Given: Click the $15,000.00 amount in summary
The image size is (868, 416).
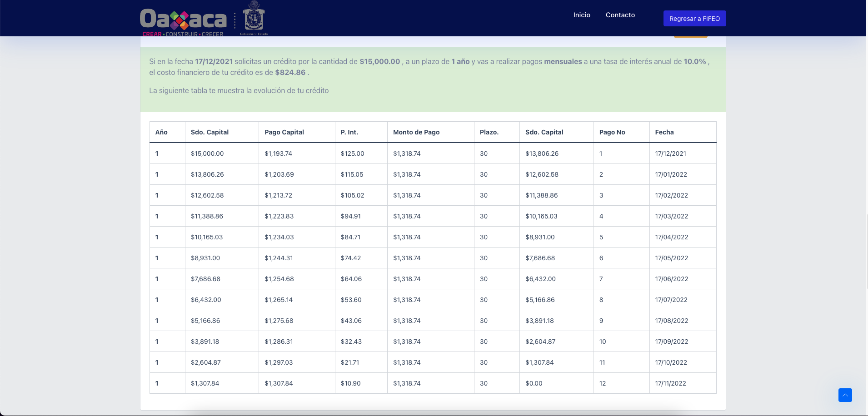Looking at the screenshot, I should [379, 62].
